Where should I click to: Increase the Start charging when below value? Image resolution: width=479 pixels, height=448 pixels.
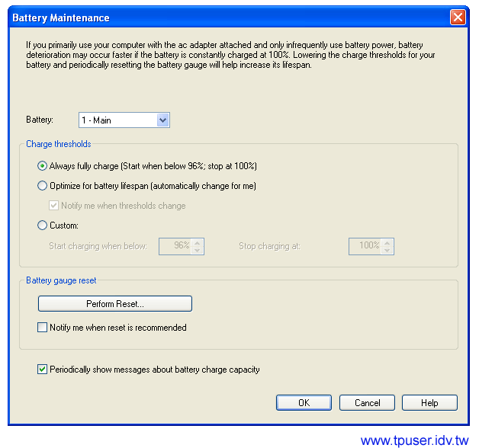click(x=198, y=242)
